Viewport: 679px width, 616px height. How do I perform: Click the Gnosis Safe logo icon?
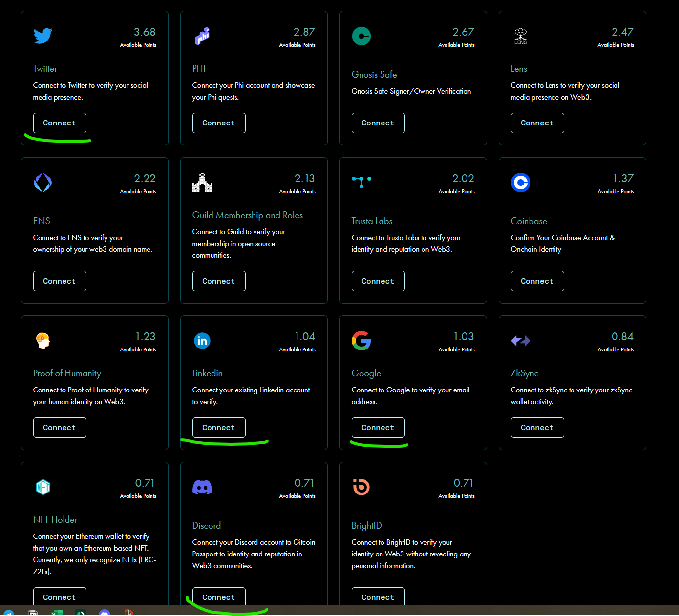tap(361, 36)
